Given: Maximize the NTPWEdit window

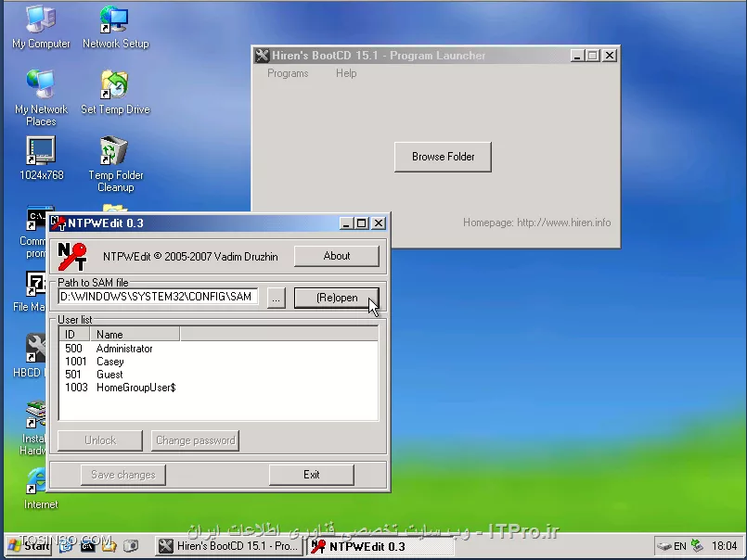Looking at the screenshot, I should 362,223.
